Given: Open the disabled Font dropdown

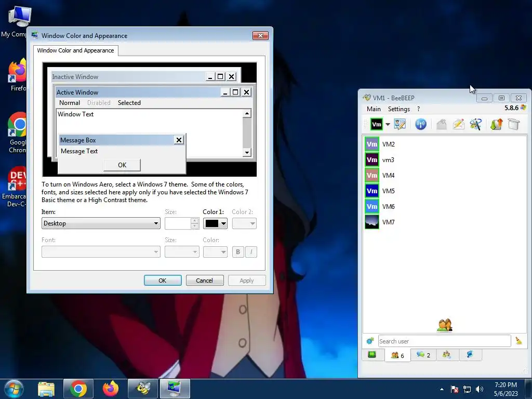Looking at the screenshot, I should point(101,252).
